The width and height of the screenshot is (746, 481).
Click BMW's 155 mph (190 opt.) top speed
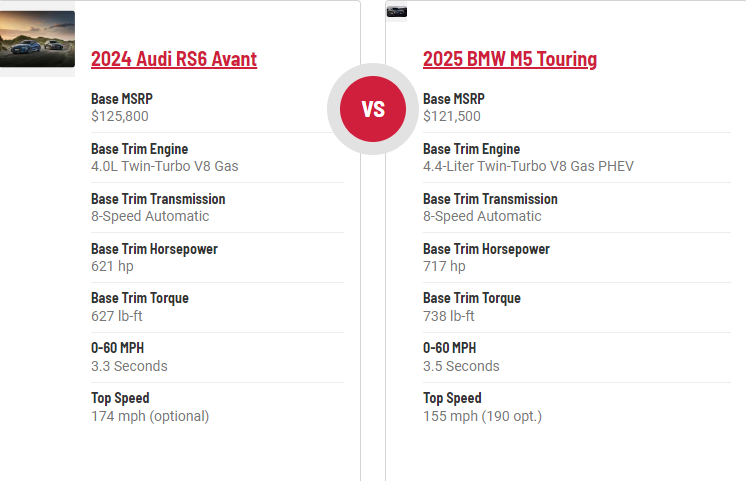click(482, 416)
